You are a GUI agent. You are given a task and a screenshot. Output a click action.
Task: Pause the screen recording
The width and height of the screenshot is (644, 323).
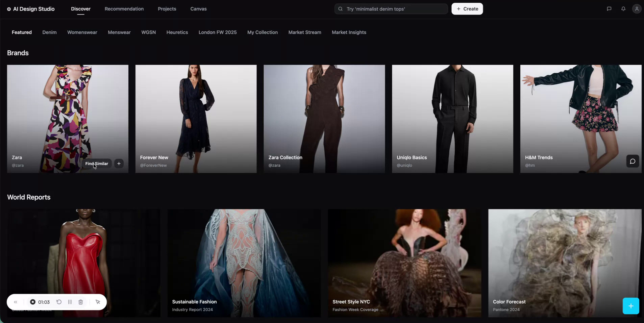pos(70,302)
